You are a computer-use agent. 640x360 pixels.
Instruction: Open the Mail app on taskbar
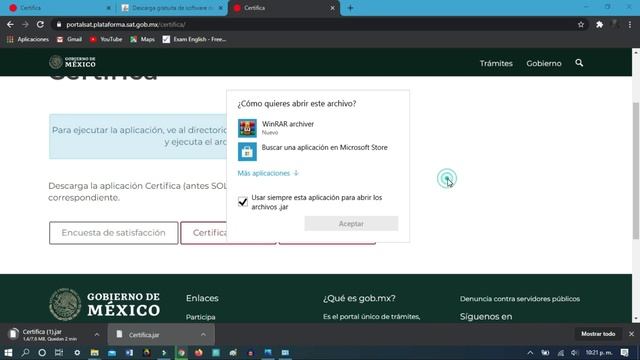tap(112, 353)
